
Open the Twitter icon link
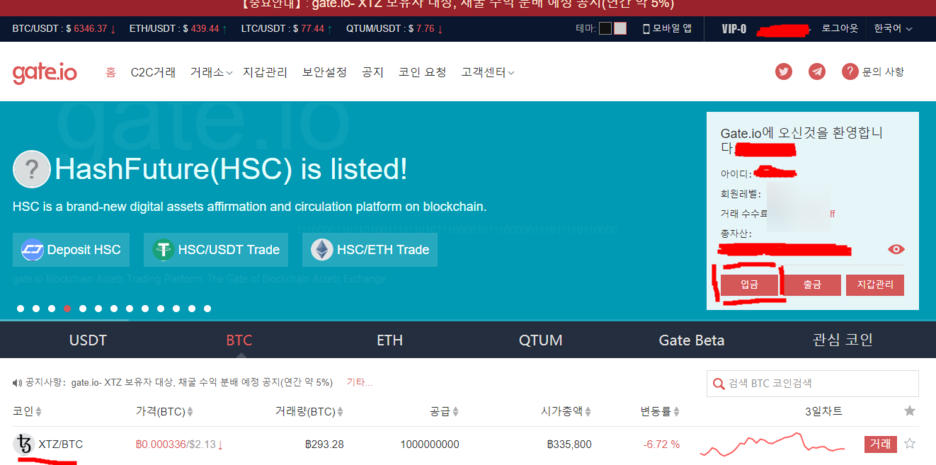(x=784, y=72)
